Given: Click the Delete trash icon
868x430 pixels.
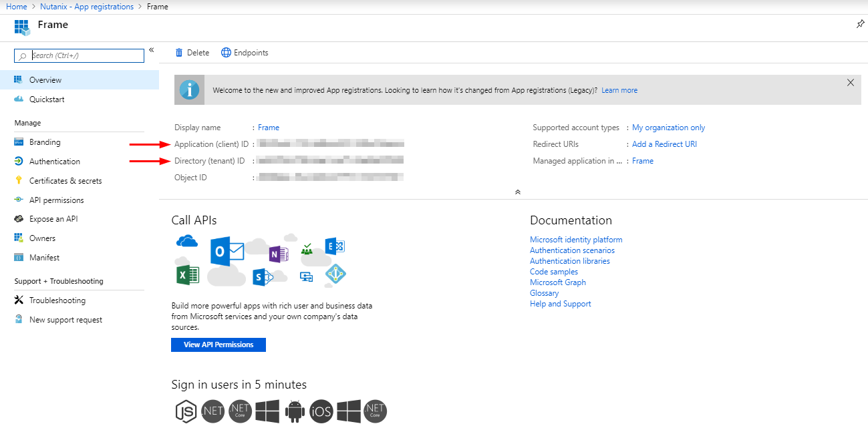Looking at the screenshot, I should (179, 52).
